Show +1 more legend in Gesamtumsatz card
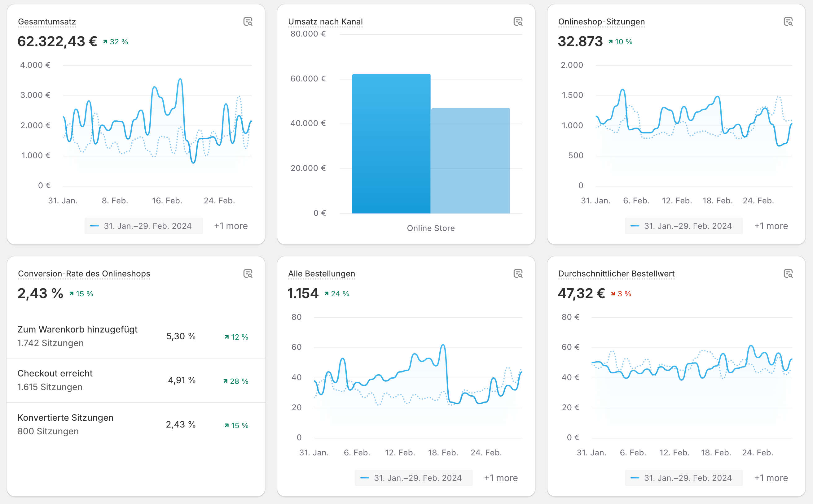This screenshot has width=813, height=504. point(231,226)
